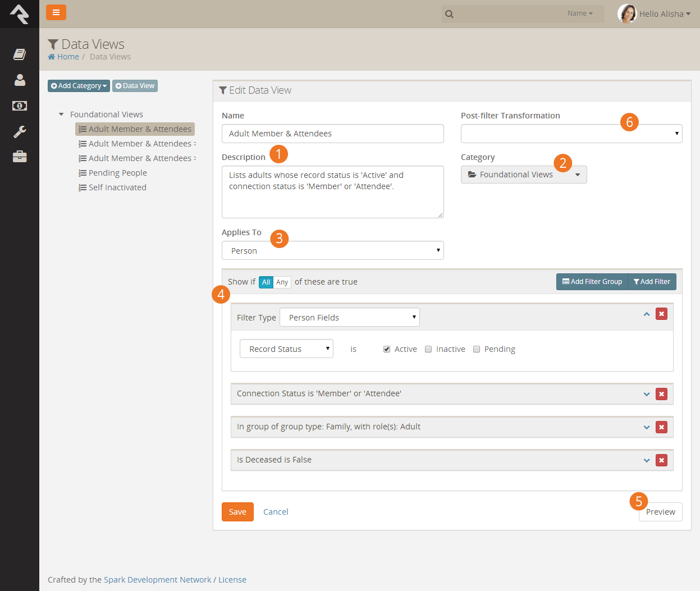Open the License link
Screen dimensions: 700x591
tap(232, 580)
